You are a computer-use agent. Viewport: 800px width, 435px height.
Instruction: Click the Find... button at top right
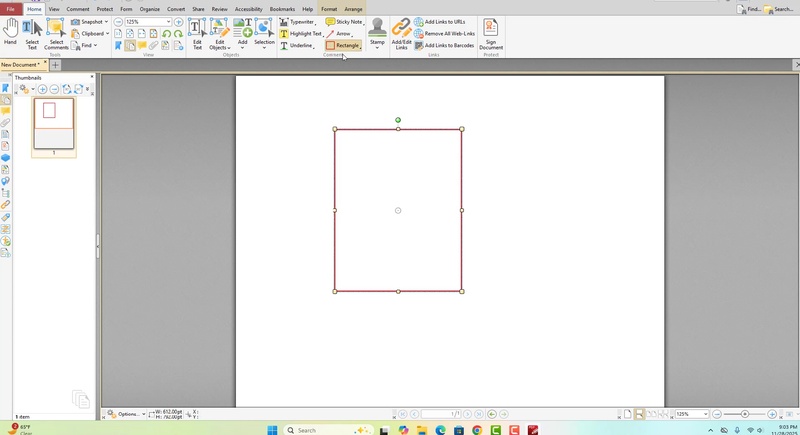[749, 9]
